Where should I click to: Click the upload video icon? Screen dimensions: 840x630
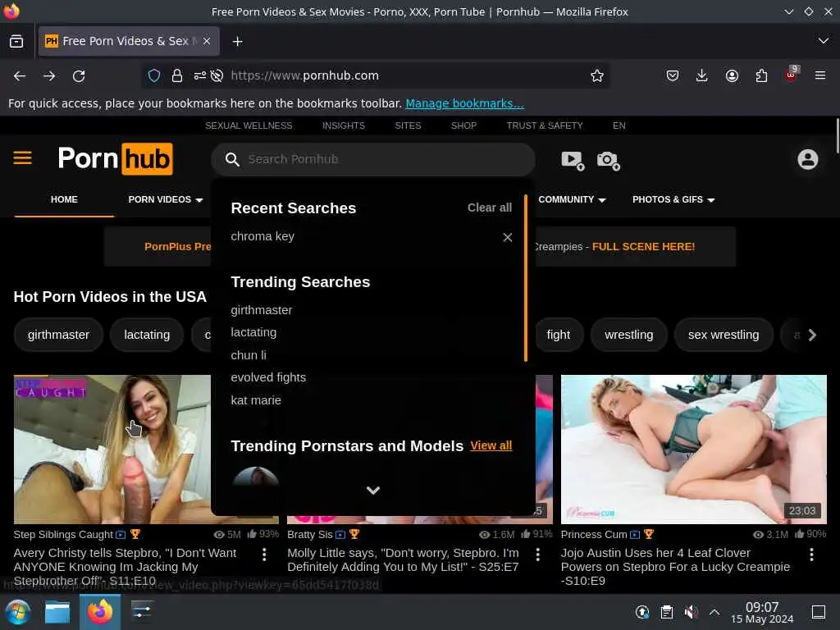[573, 160]
